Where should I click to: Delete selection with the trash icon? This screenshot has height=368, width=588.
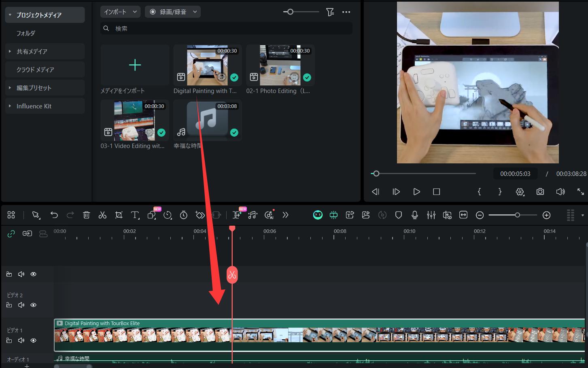(86, 215)
